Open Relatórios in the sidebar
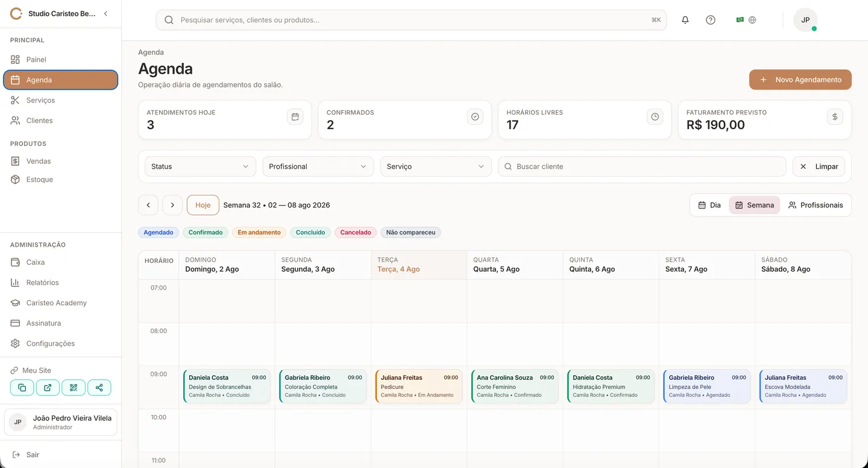The height and width of the screenshot is (468, 868). click(61, 283)
